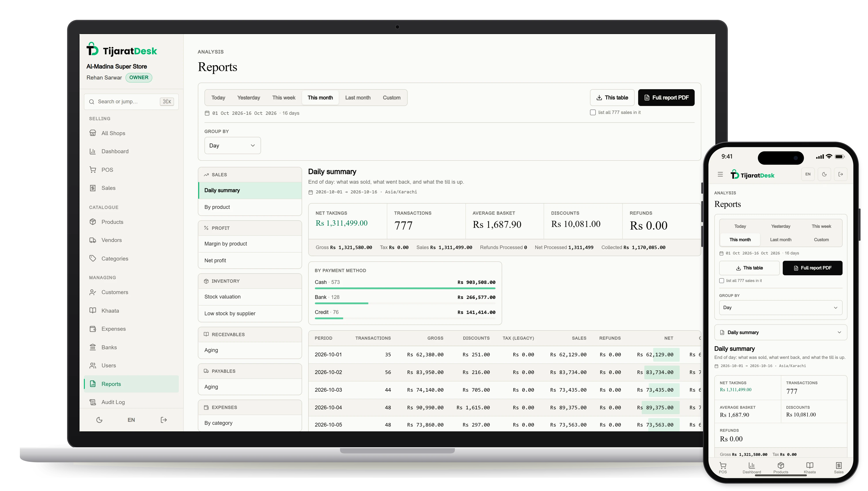This screenshot has height=491, width=868.
Task: Open Khaata in the laptop sidebar
Action: 131,311
